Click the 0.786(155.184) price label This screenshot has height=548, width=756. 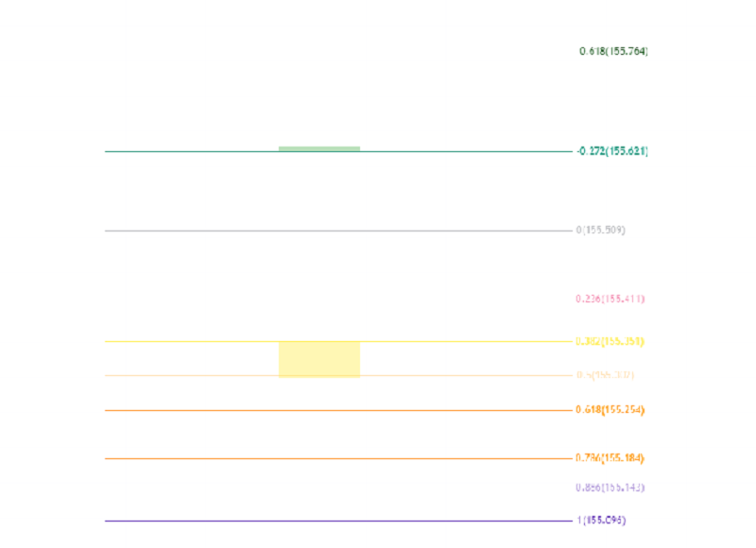(610, 458)
